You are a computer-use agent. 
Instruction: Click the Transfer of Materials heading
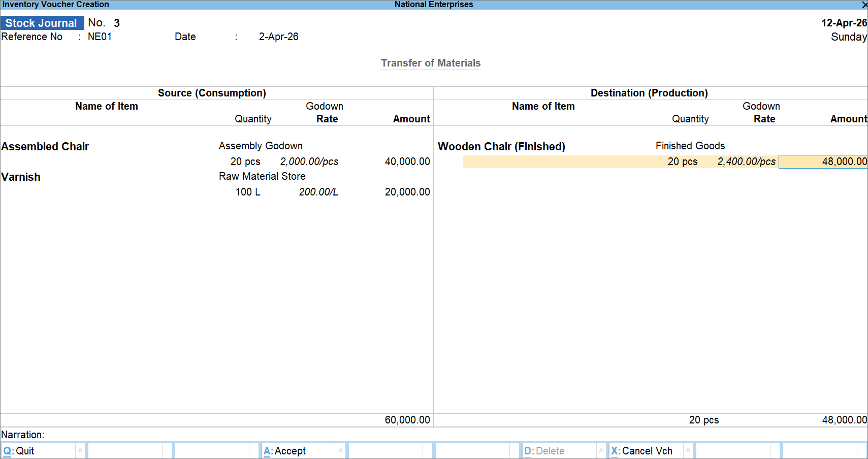pos(431,63)
